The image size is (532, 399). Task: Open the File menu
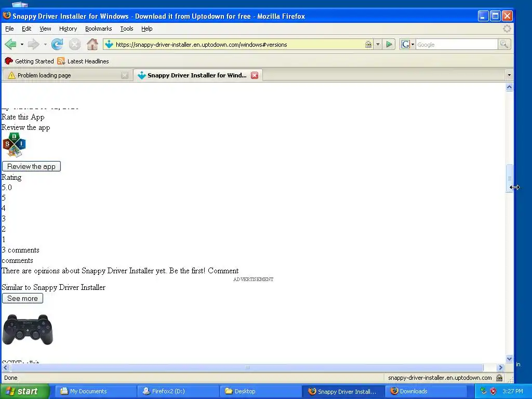click(9, 29)
